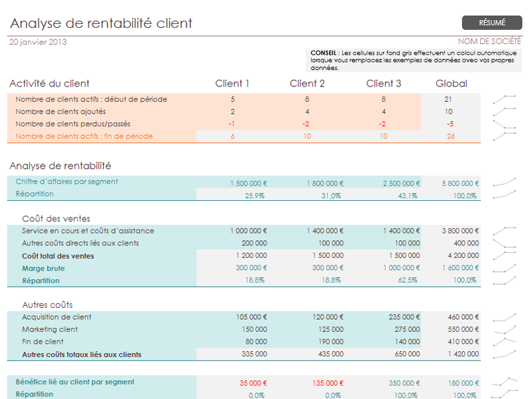Click 'Autres coûts totaux liés aux clients' label
The height and width of the screenshot is (399, 532).
tap(82, 354)
